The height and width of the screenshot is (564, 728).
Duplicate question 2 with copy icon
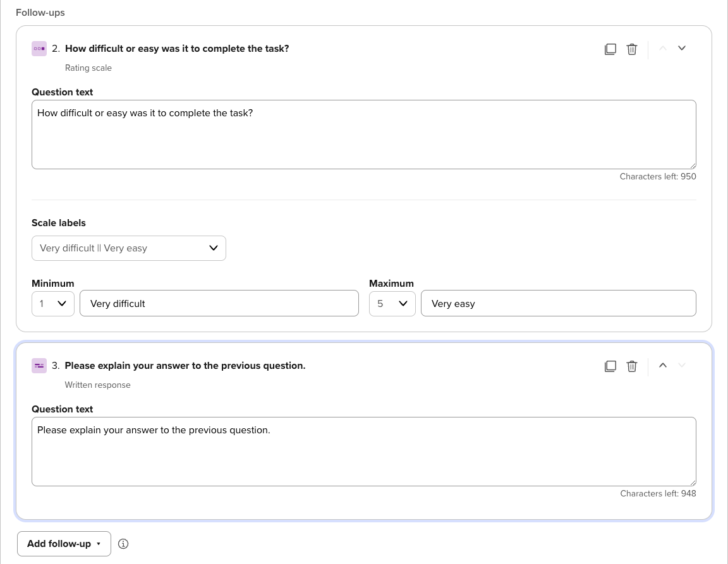click(610, 49)
